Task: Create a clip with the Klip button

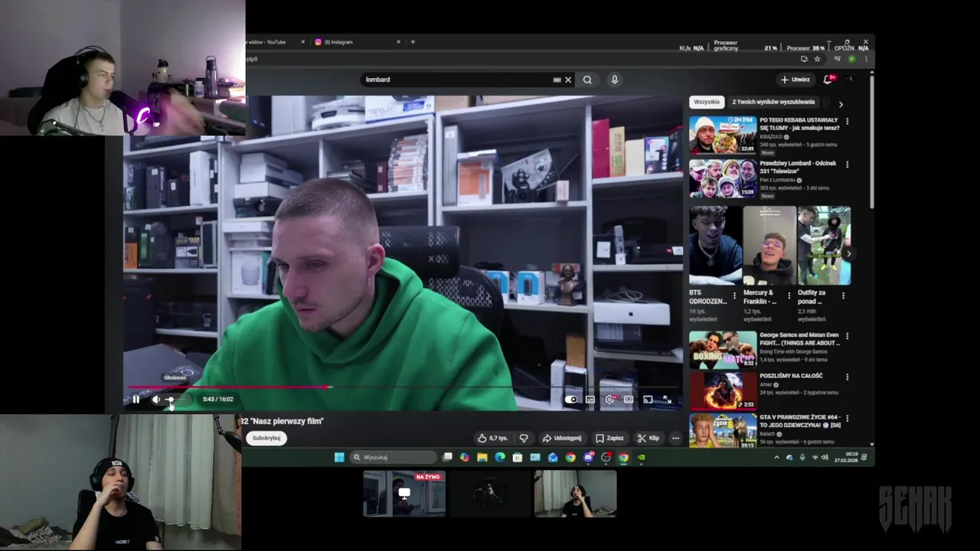Action: pyautogui.click(x=648, y=438)
